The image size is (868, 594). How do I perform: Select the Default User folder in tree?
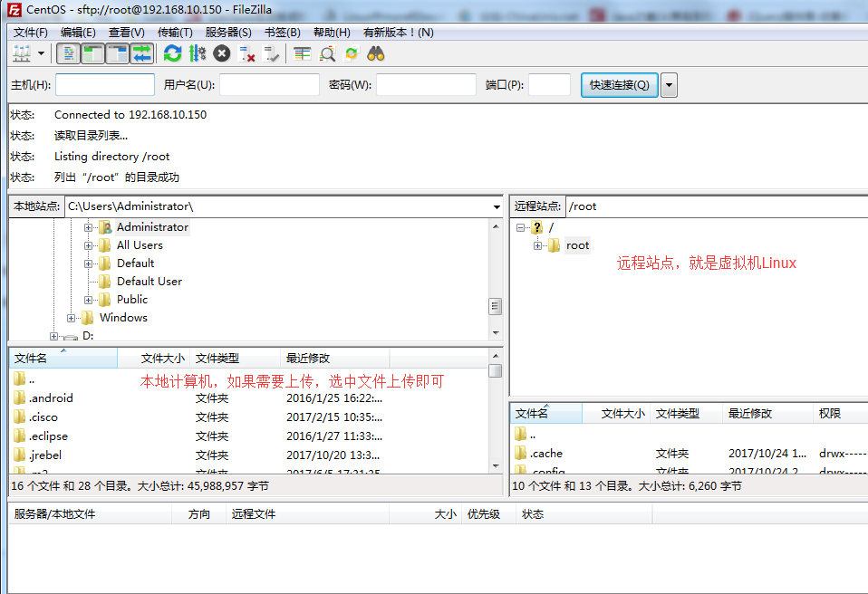click(x=149, y=281)
